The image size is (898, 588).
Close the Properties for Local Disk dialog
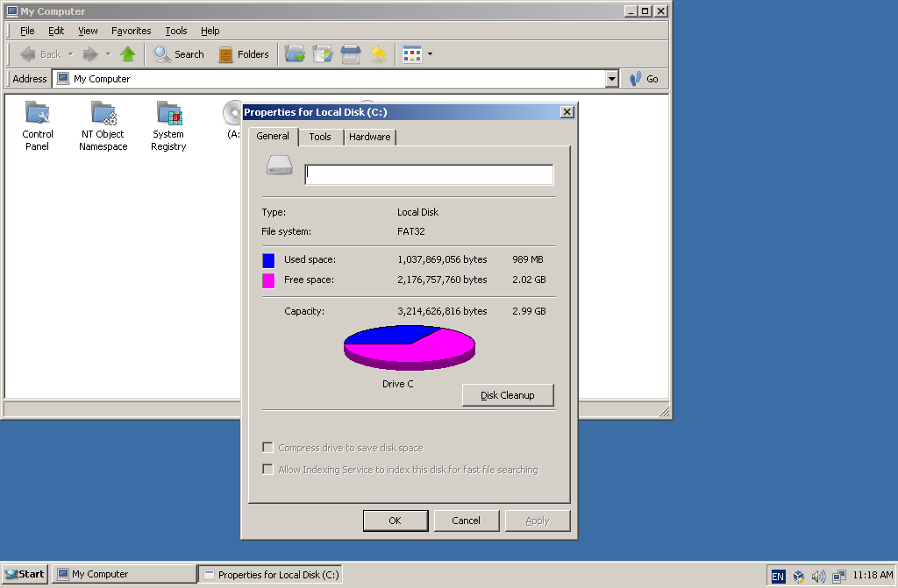[567, 112]
